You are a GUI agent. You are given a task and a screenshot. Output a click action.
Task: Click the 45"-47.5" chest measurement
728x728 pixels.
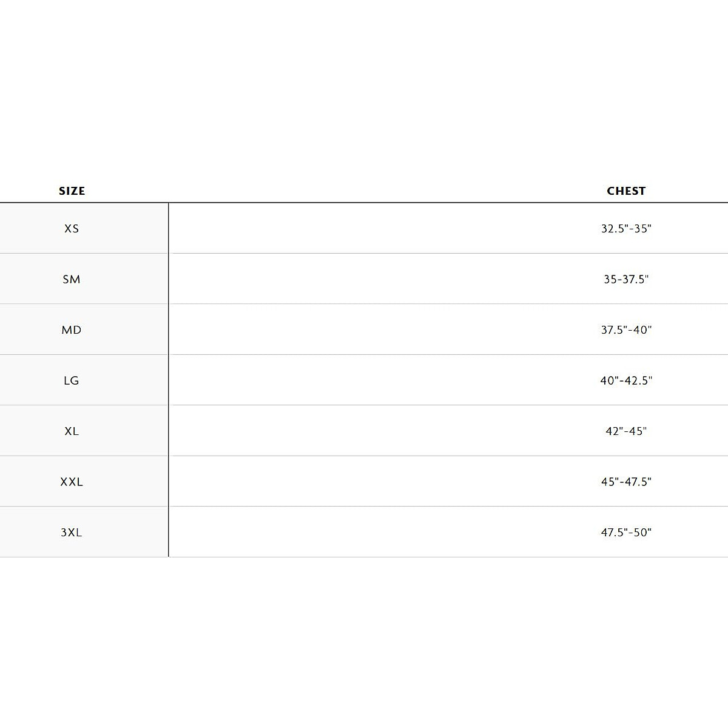(626, 482)
